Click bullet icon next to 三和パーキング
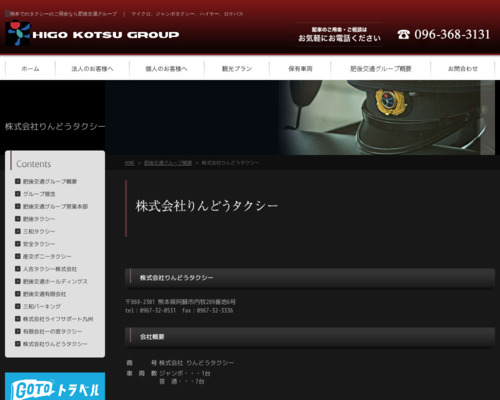 click(x=18, y=306)
